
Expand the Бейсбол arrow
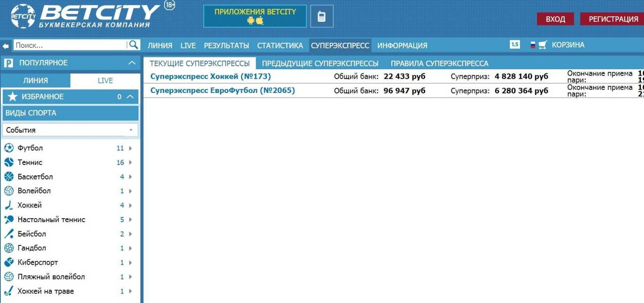tap(130, 234)
